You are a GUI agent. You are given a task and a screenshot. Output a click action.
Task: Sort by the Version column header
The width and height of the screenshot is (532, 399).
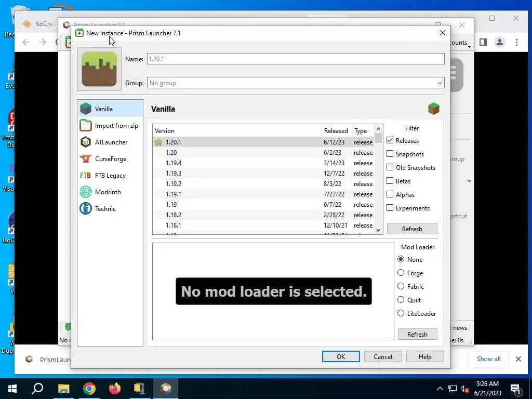pyautogui.click(x=237, y=130)
